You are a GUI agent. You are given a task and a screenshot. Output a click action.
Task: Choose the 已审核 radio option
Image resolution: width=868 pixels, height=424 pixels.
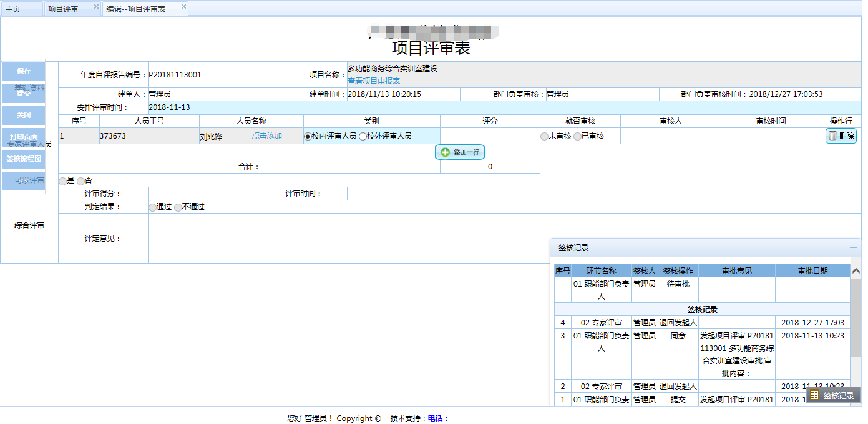point(578,136)
